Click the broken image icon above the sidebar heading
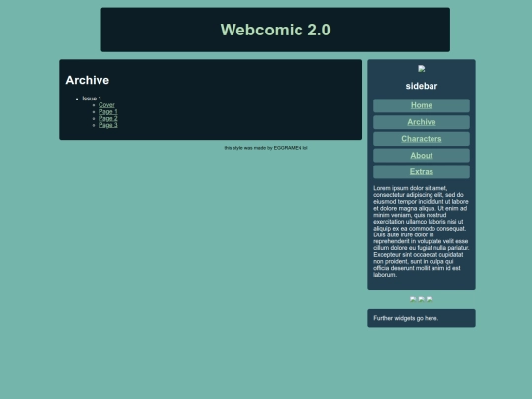532x399 pixels. [x=422, y=69]
